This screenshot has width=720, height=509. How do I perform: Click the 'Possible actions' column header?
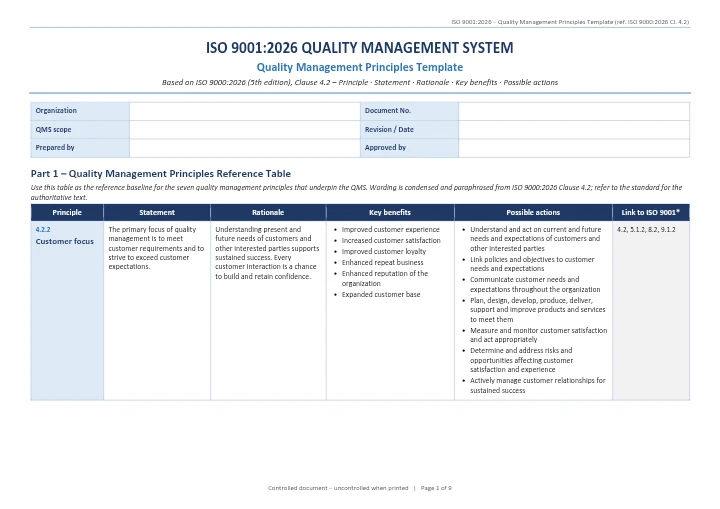533,213
